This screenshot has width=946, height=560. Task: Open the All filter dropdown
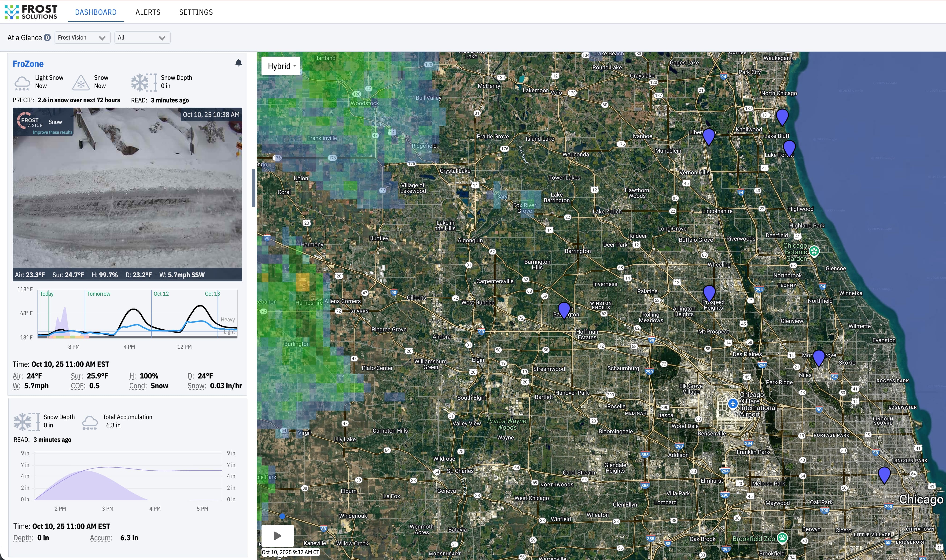point(142,37)
